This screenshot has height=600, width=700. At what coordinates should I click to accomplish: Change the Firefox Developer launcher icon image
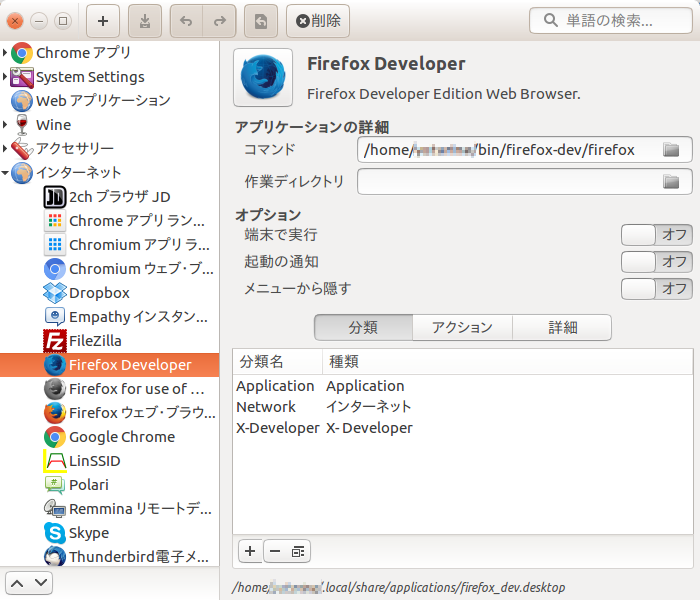[x=263, y=77]
